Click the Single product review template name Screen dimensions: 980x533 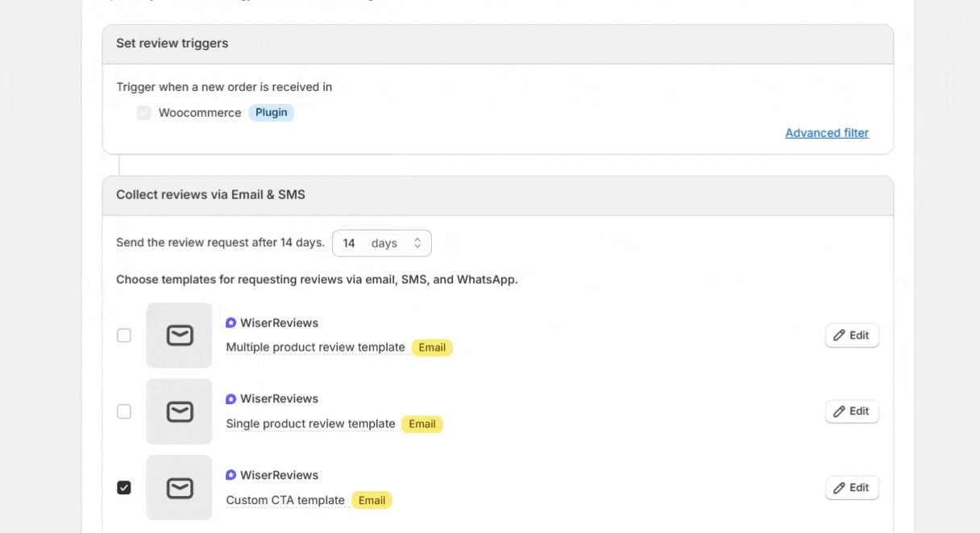coord(310,424)
